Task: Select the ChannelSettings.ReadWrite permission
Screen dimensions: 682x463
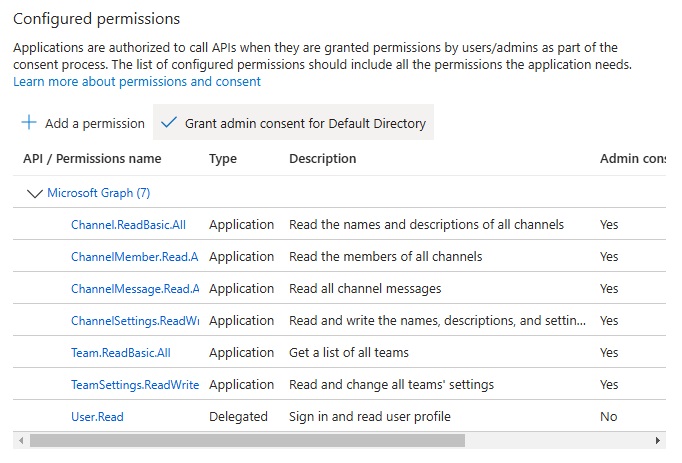Action: pos(134,321)
